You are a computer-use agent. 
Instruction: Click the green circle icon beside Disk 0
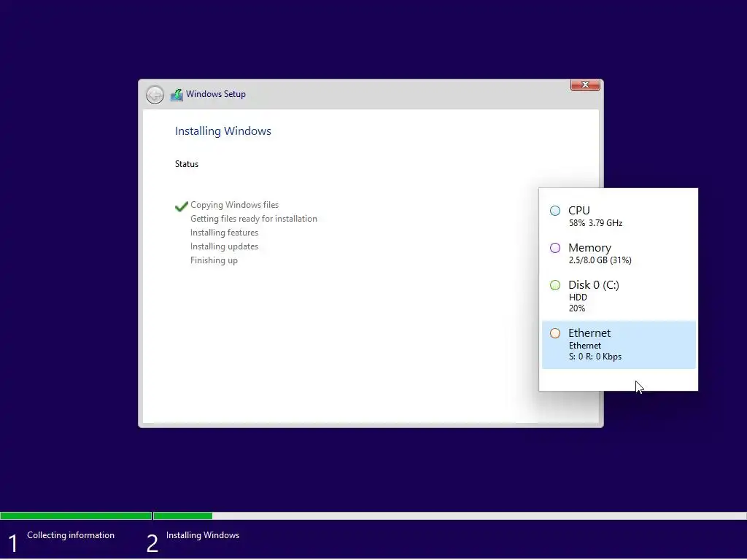click(555, 285)
